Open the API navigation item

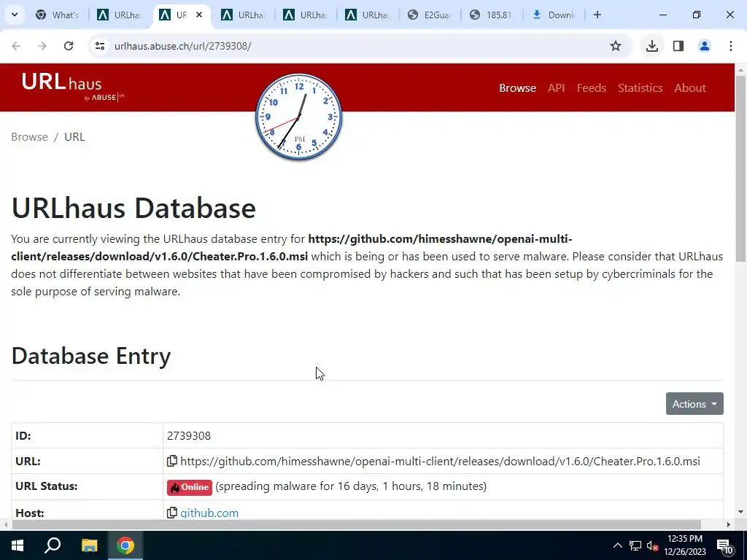point(556,88)
